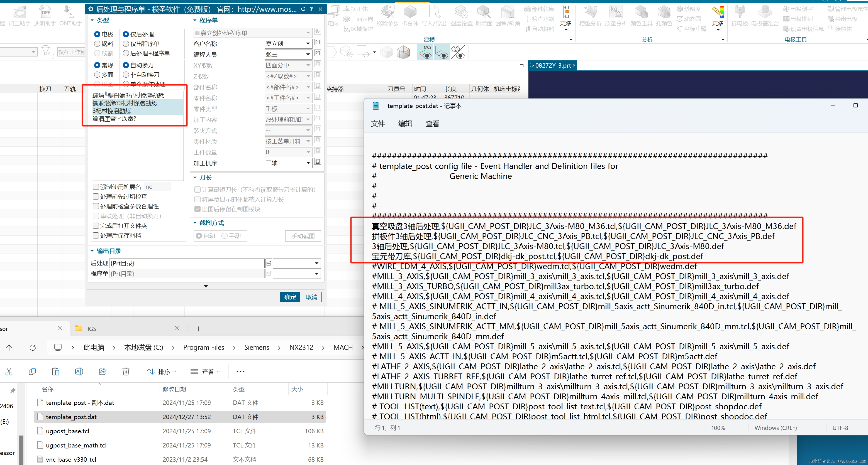Switch to the 08272Y-3.prt tab
868x465 pixels.
tap(553, 66)
